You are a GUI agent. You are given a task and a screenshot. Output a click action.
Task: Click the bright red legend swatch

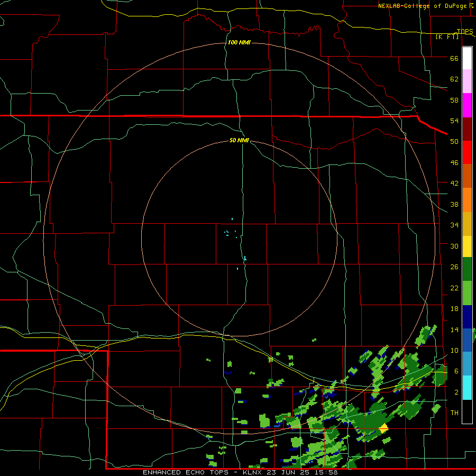coord(467,152)
